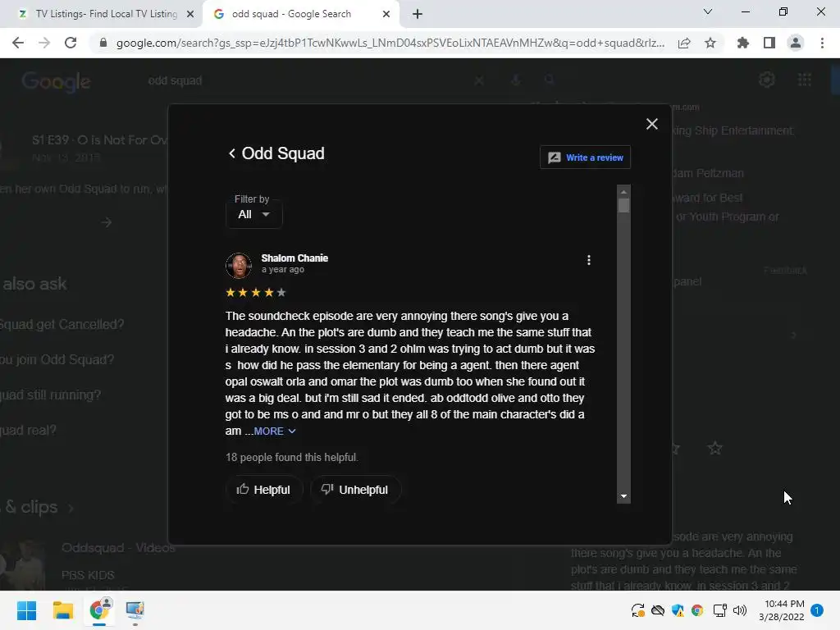840x630 pixels.
Task: Go back to the previous page
Action: [x=18, y=43]
